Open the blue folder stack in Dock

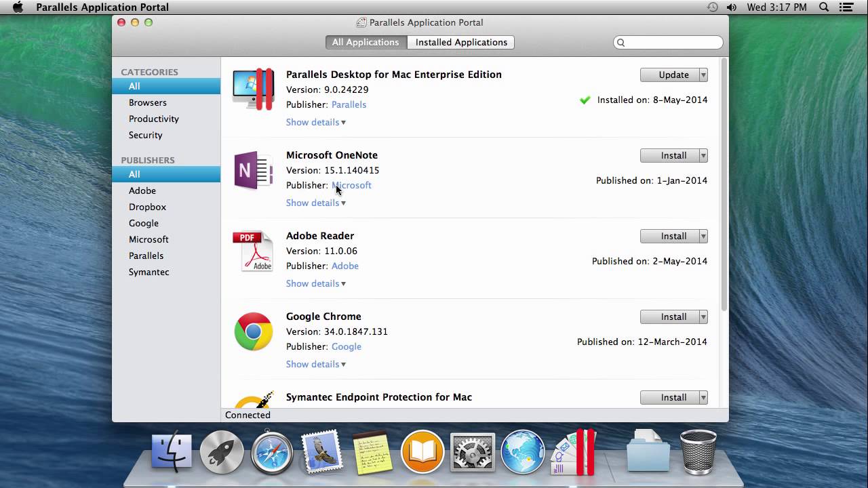pos(648,450)
